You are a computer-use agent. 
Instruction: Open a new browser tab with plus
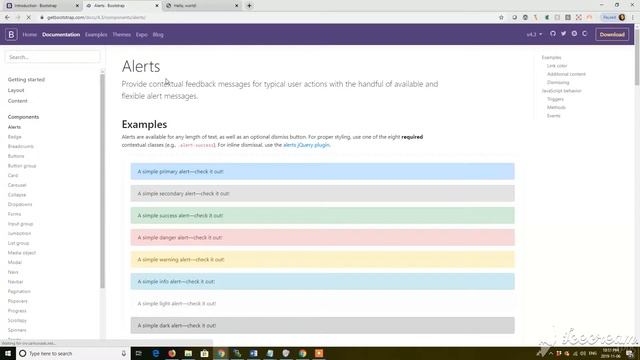coord(249,6)
